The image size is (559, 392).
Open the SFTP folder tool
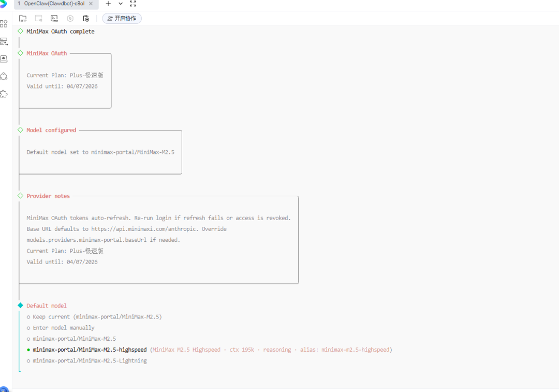23,18
